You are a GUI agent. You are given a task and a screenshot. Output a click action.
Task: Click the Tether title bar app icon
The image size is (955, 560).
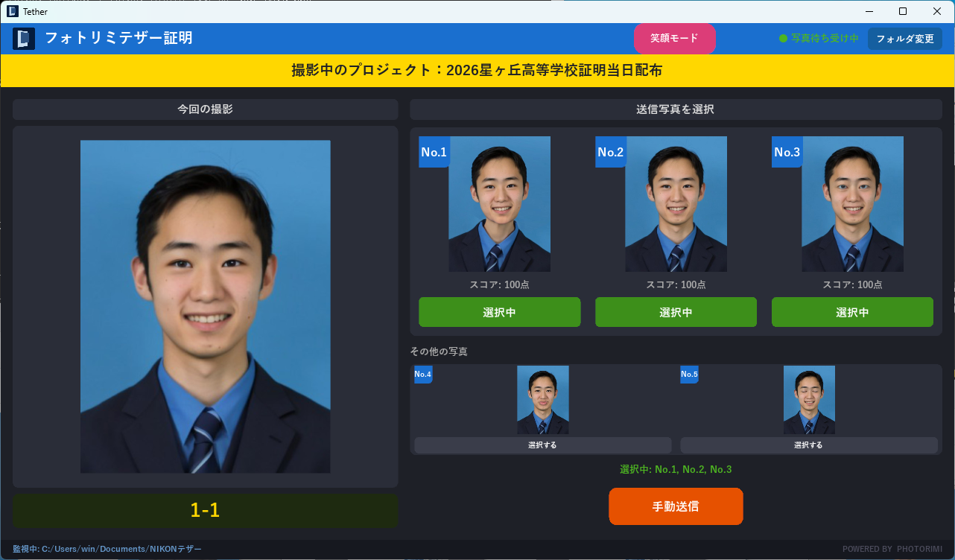pyautogui.click(x=13, y=11)
